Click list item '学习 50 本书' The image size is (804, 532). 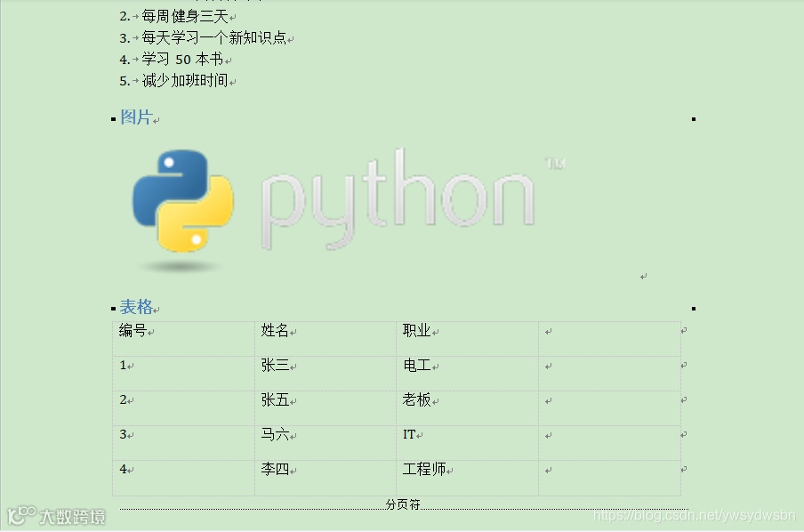pos(182,59)
